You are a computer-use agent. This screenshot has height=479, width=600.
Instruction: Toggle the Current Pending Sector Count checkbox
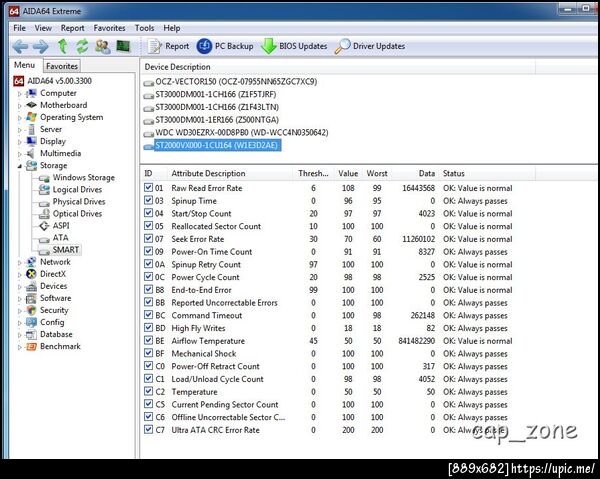(x=148, y=404)
